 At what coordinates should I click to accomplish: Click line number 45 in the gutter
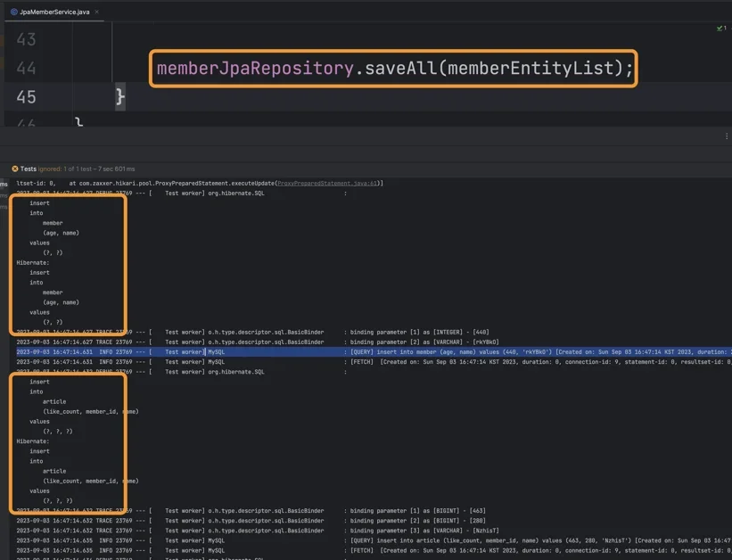click(x=26, y=97)
